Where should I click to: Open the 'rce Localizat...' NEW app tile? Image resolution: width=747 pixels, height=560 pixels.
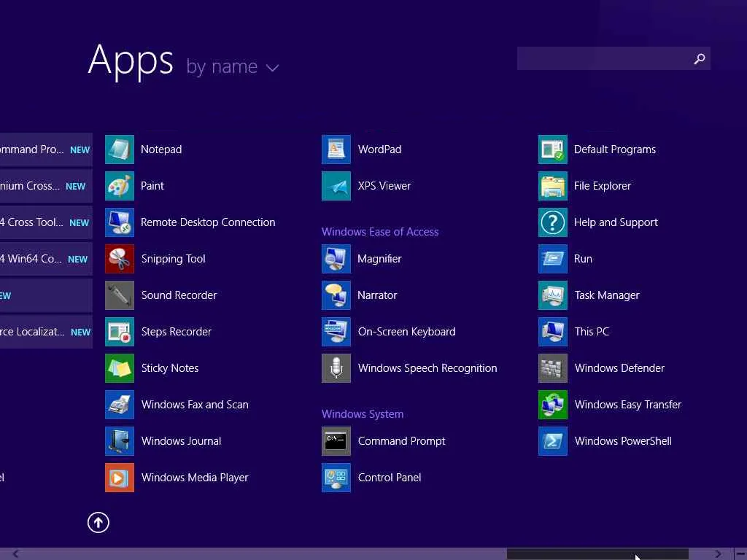[46, 332]
